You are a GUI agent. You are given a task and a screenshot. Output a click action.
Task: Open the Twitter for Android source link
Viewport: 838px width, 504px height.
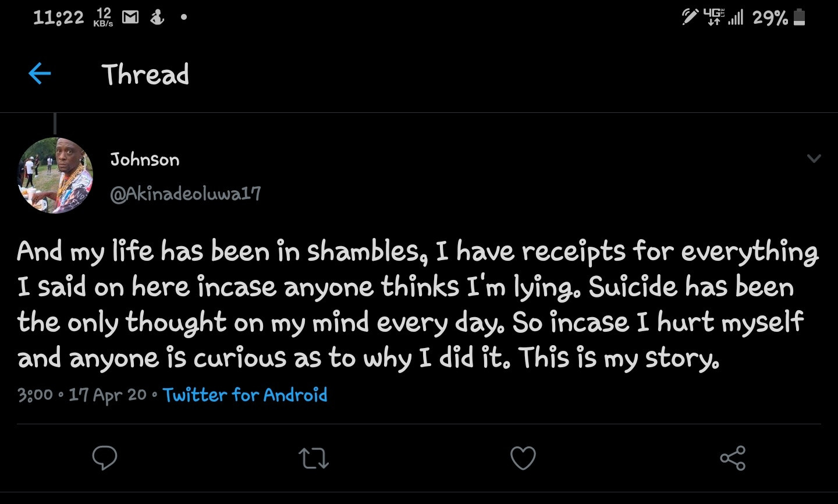245,395
